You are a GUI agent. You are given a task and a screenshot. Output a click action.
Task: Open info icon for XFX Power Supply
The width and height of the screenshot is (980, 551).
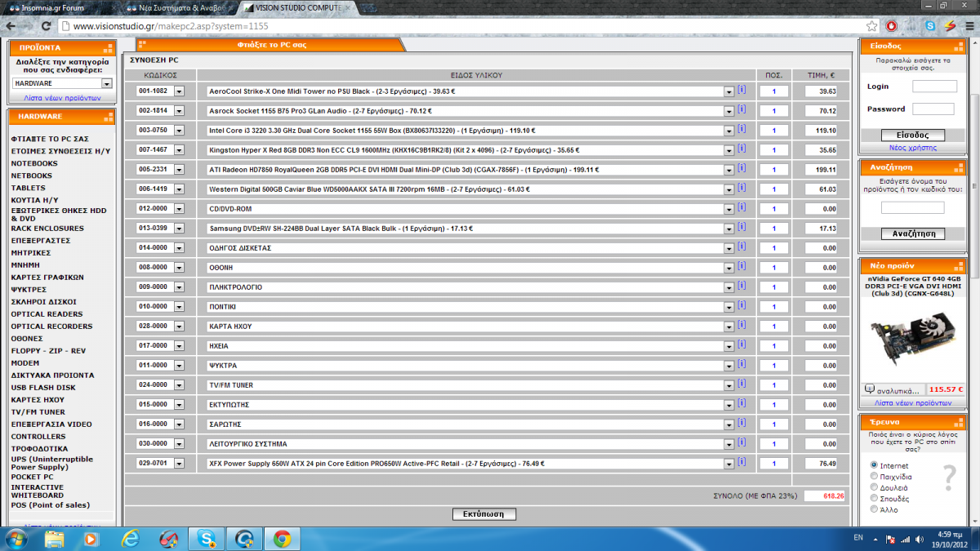pos(742,461)
